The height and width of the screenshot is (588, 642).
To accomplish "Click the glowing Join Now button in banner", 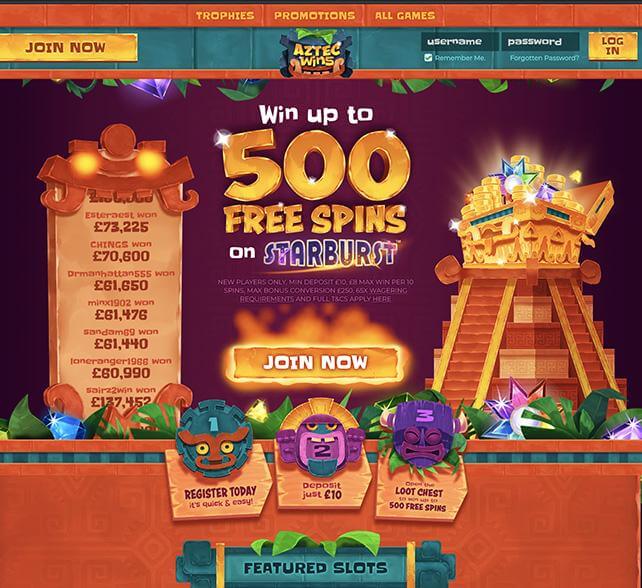I will tap(316, 362).
